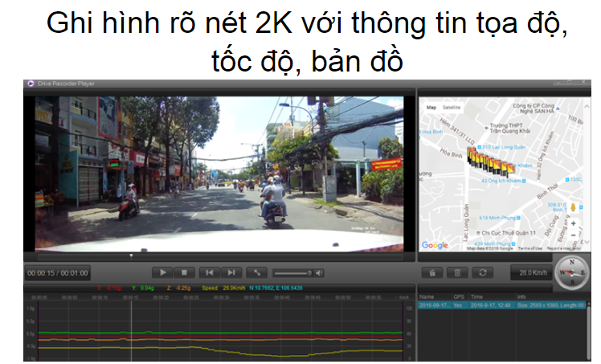Switch the map to Map view
Image resolution: width=601 pixels, height=364 pixels.
pos(431,108)
